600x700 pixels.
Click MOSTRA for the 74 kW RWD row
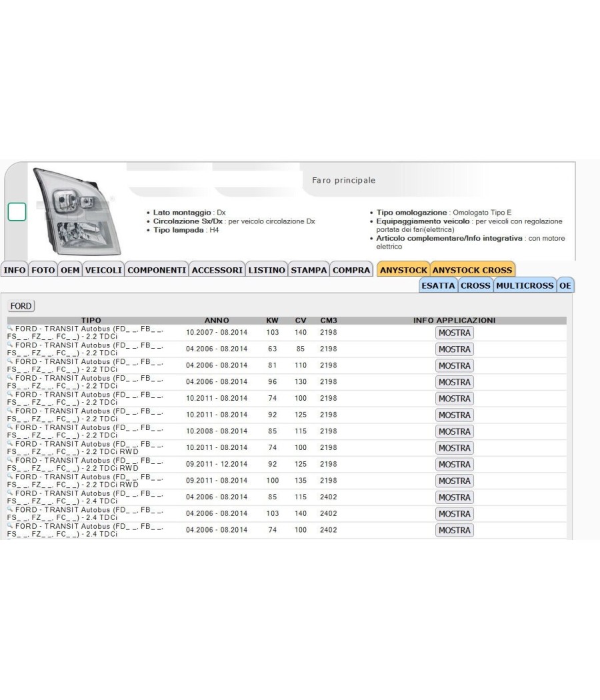455,448
